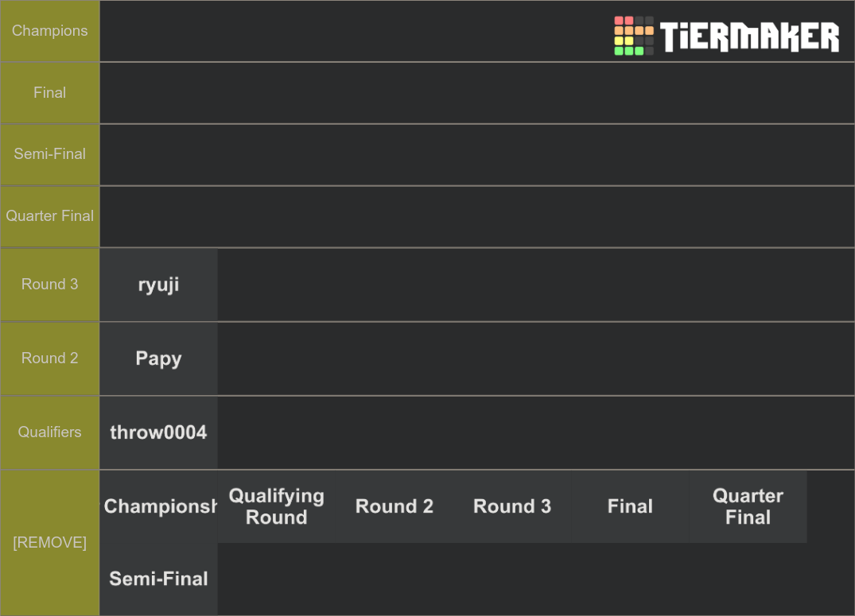Select the Quarter Final tier label
The height and width of the screenshot is (616, 855).
coord(49,216)
